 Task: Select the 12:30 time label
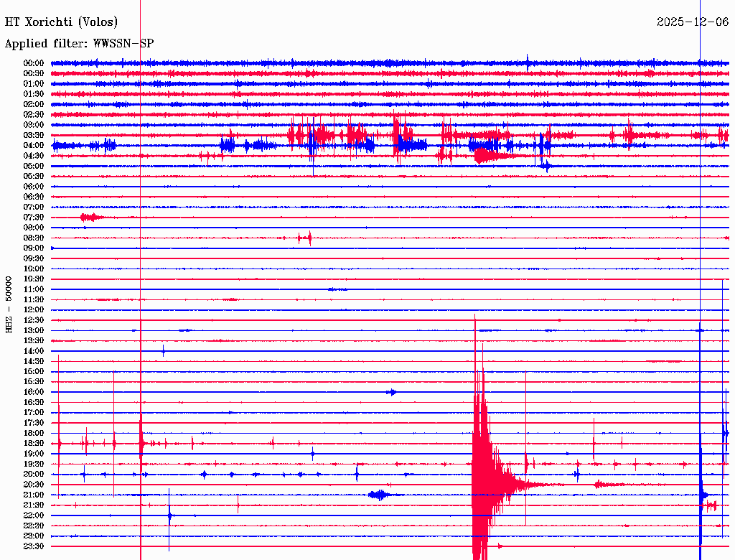(x=34, y=320)
